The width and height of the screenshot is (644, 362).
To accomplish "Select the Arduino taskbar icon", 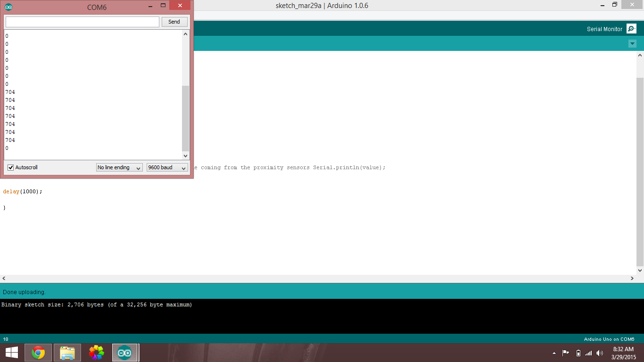I will 124,353.
